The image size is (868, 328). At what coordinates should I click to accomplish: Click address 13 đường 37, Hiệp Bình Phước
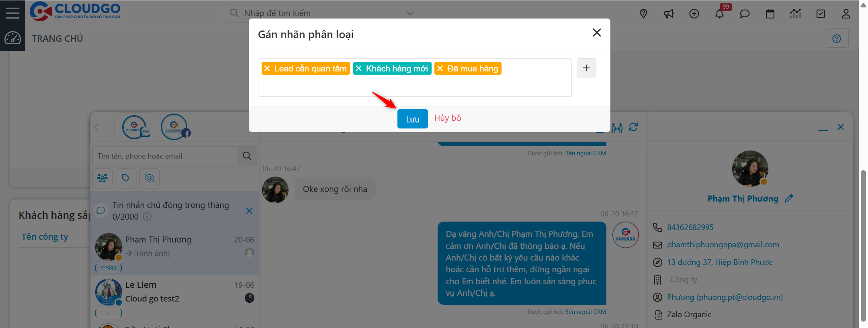tap(720, 262)
